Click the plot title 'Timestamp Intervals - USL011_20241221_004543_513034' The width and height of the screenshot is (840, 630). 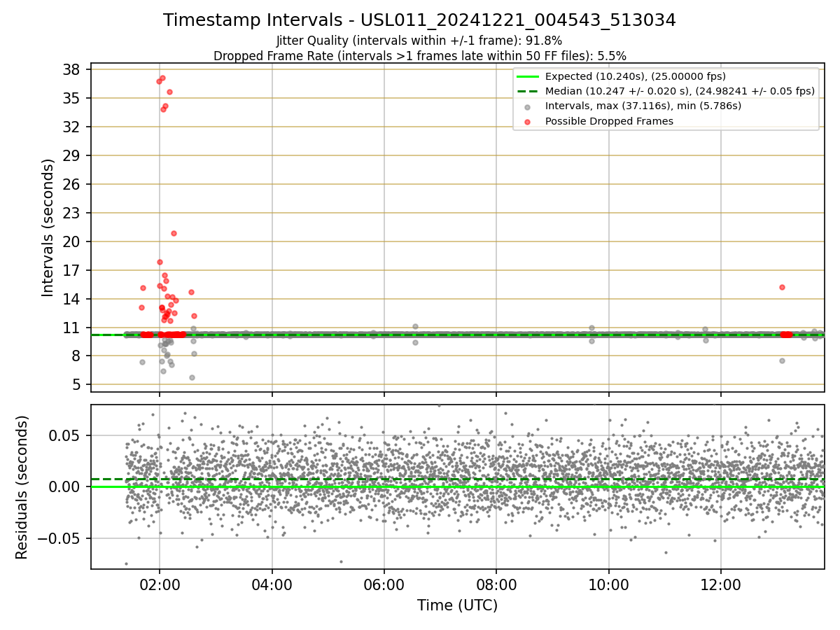point(419,20)
